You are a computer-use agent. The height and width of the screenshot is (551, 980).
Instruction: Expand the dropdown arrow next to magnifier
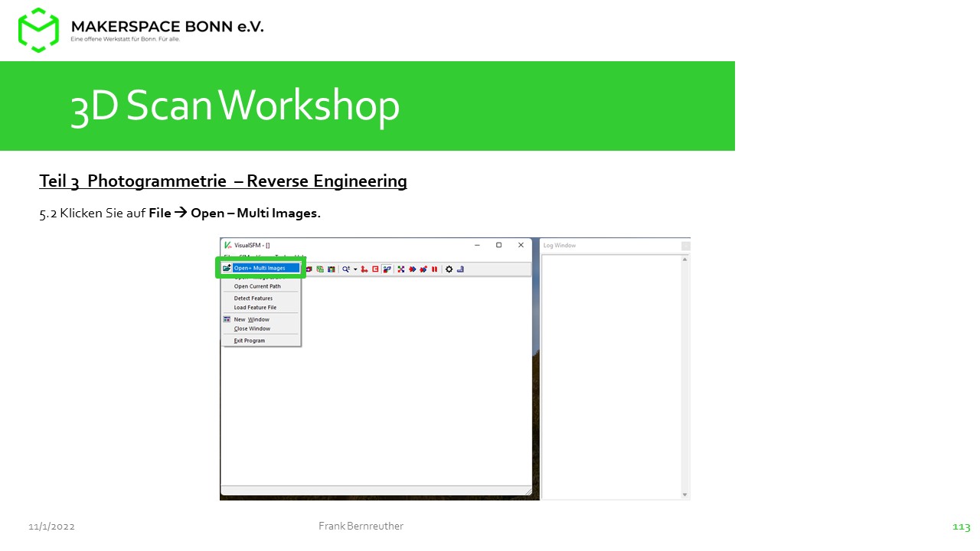click(355, 269)
